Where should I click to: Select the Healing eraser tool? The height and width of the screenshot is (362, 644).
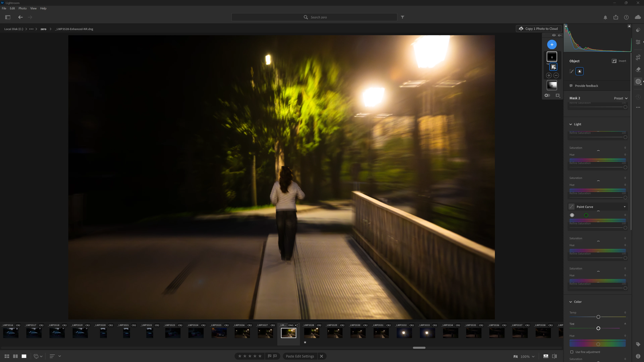pyautogui.click(x=638, y=69)
